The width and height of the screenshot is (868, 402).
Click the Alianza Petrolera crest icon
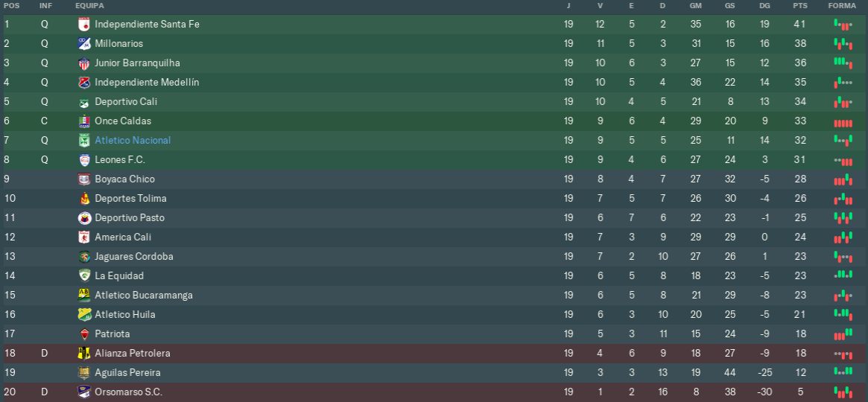[x=83, y=354]
